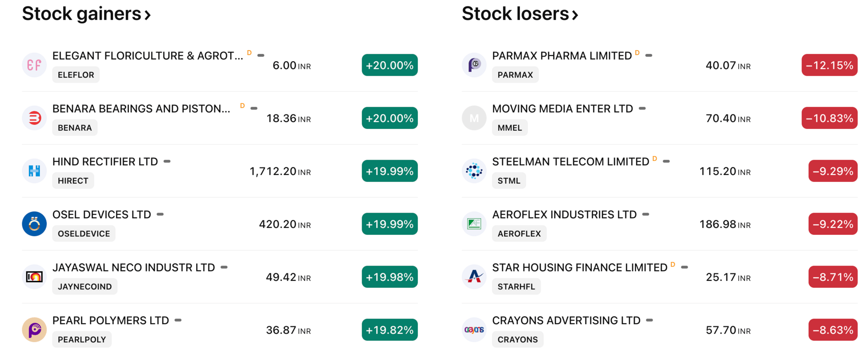868x361 pixels.
Task: Click the Benara Bearings red logo icon
Action: (34, 118)
